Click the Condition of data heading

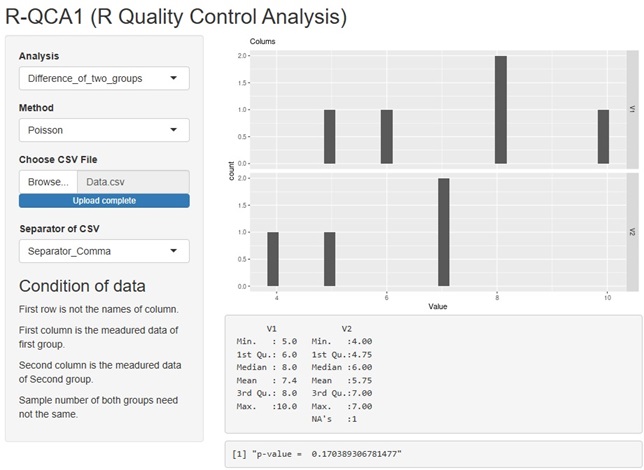[82, 285]
